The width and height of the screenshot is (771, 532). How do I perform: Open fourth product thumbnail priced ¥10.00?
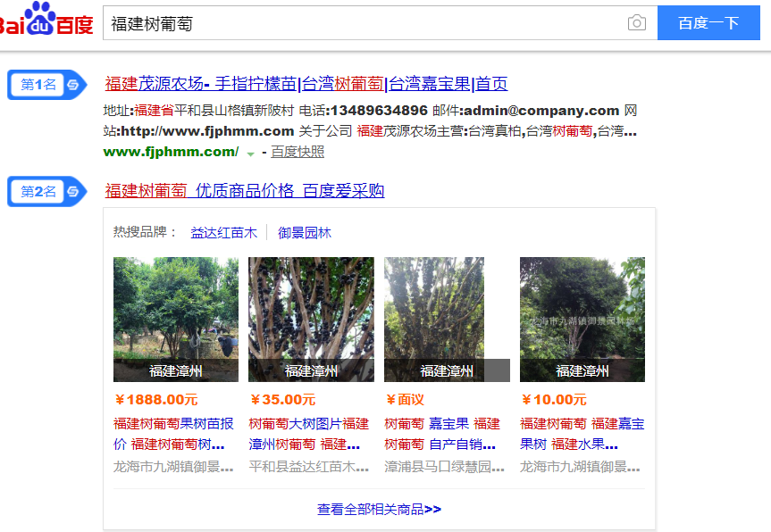tap(582, 319)
